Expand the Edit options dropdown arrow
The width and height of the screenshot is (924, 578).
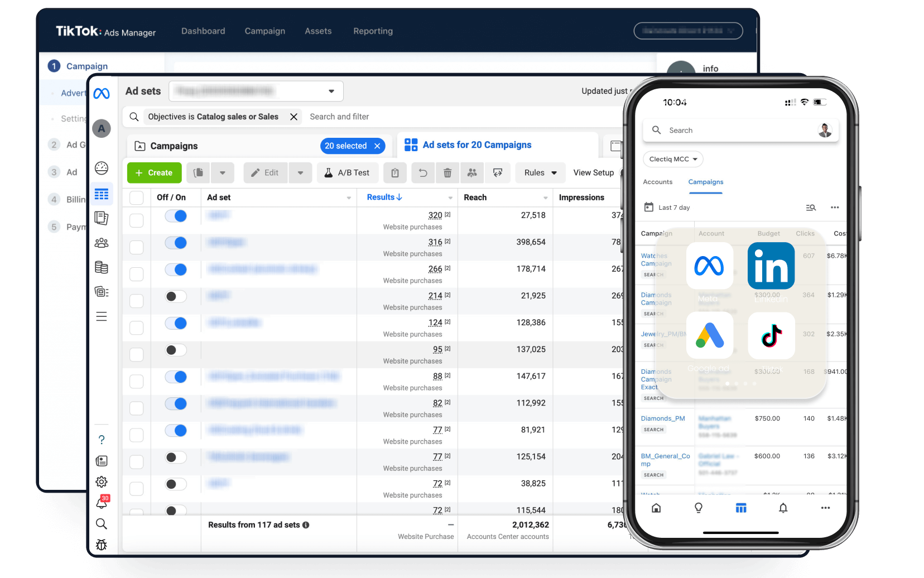pyautogui.click(x=300, y=173)
